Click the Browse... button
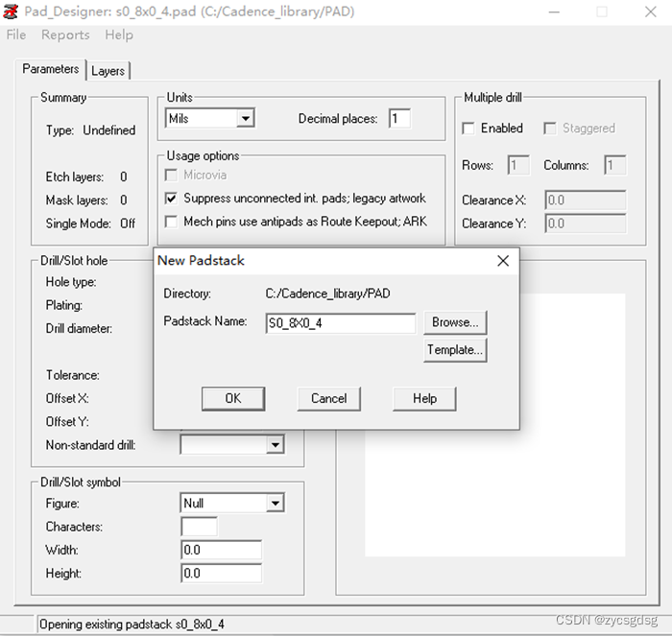672x636 pixels. point(455,322)
